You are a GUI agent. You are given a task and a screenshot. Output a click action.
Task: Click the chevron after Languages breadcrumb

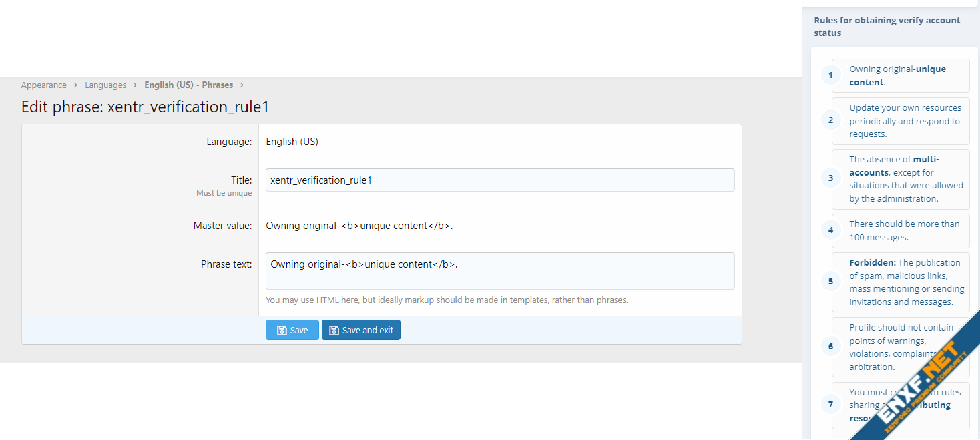136,85
